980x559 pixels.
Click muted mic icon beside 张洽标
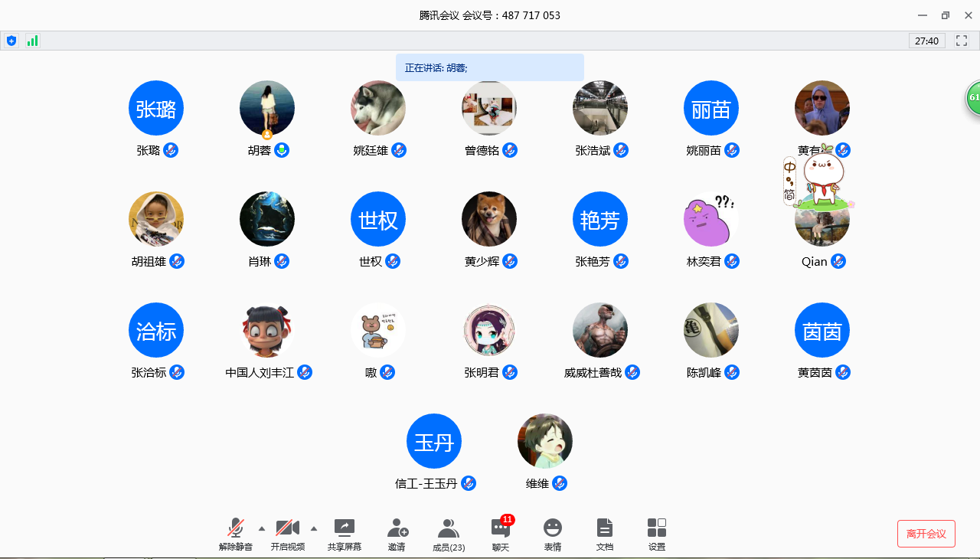tap(177, 372)
